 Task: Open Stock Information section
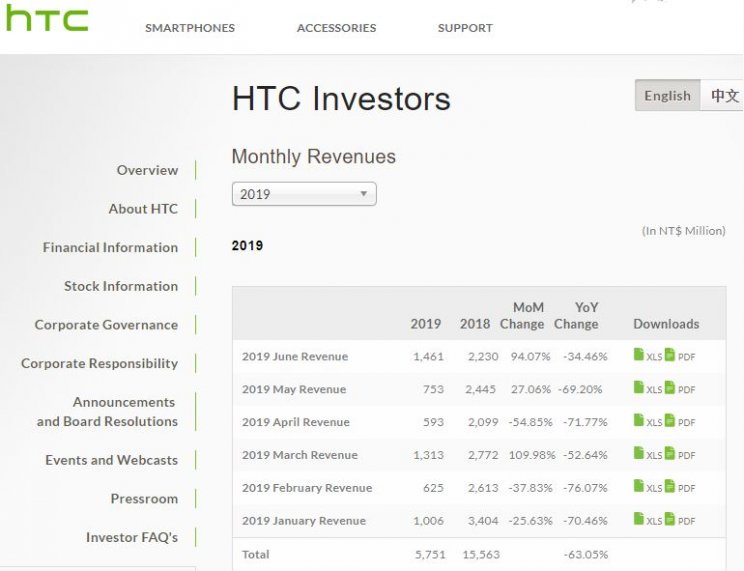121,286
